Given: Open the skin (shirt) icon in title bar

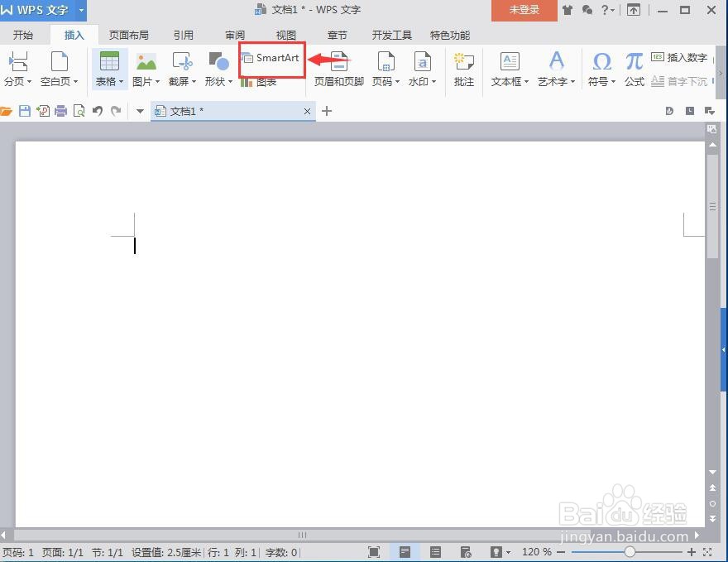Looking at the screenshot, I should tap(568, 10).
